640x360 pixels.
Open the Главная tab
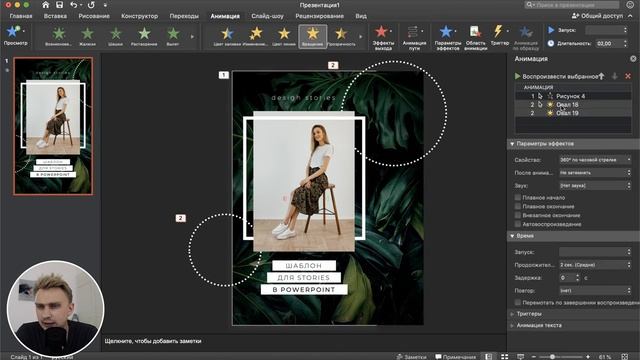(21, 16)
